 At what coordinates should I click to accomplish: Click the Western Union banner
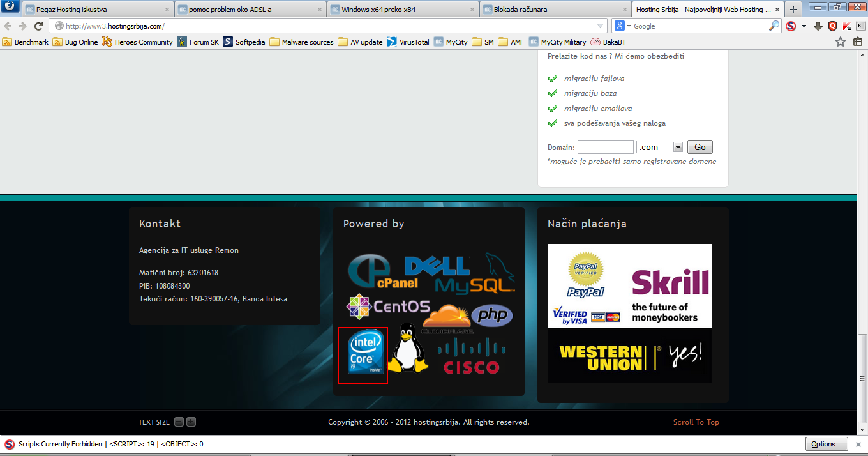(630, 356)
